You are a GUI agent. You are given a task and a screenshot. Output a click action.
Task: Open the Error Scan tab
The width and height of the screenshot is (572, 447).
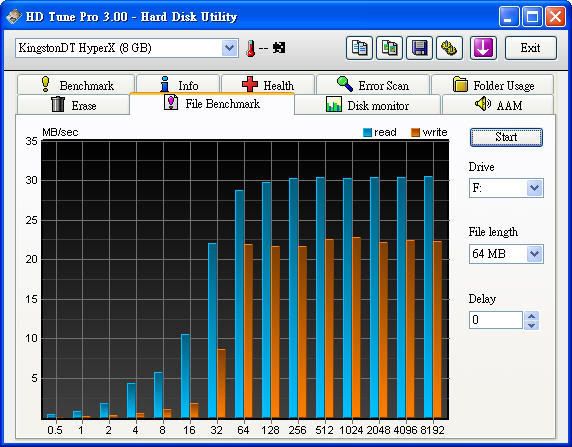[x=373, y=85]
